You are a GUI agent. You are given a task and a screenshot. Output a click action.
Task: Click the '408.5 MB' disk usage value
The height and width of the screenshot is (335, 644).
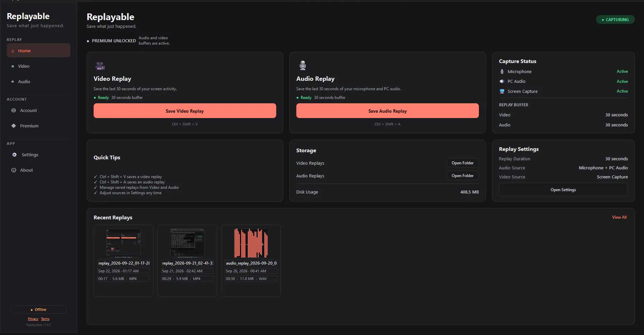coord(469,192)
